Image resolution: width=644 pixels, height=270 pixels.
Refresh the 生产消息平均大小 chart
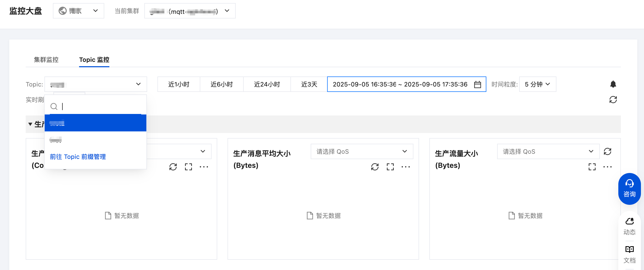375,167
